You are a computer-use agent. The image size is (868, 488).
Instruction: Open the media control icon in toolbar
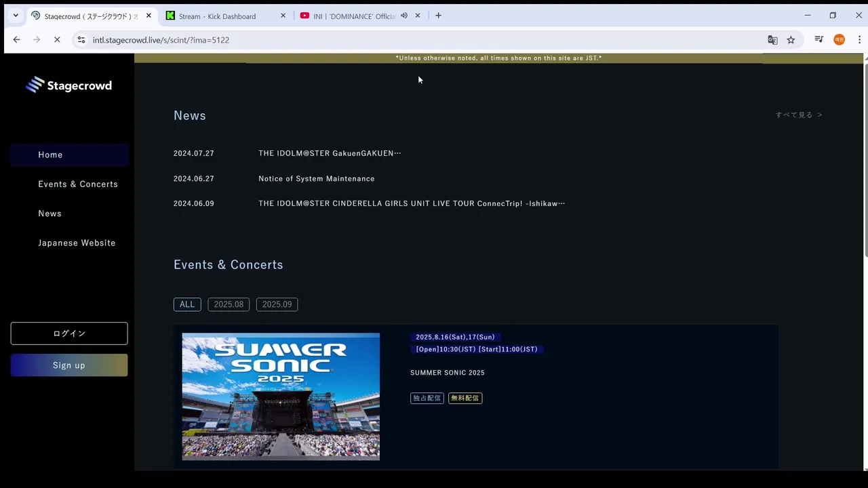[819, 40]
